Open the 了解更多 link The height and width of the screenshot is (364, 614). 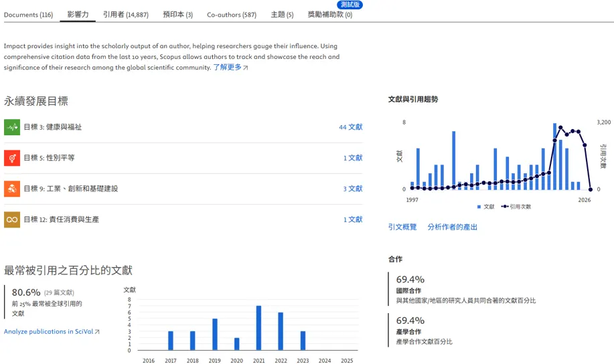tap(227, 68)
